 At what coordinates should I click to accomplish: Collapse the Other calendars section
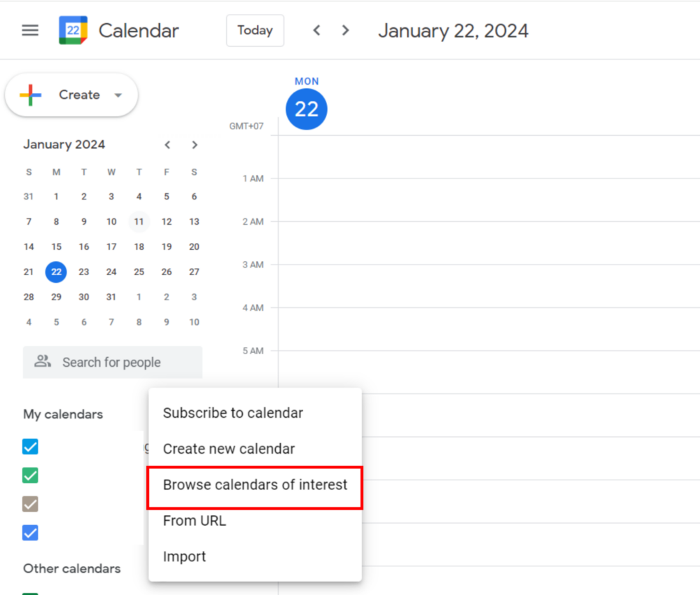[x=71, y=568]
